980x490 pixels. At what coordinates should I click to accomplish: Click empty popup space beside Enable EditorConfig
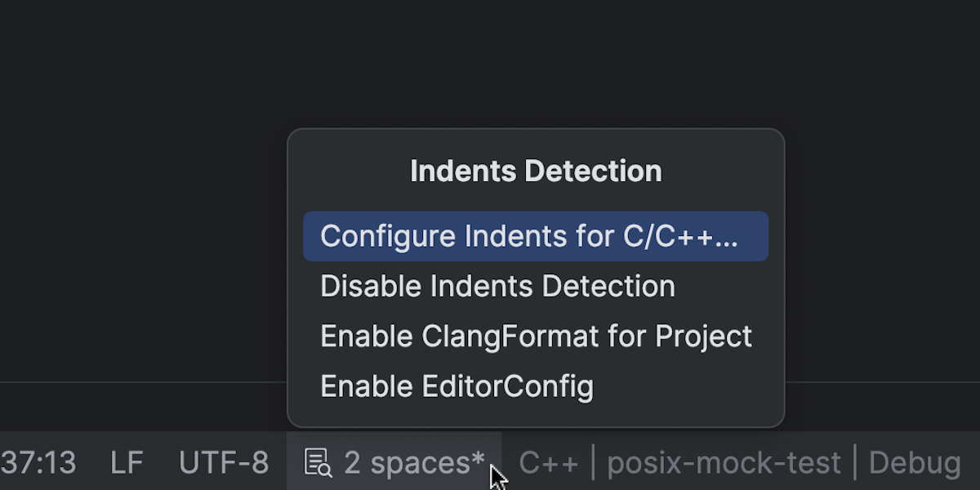(x=682, y=386)
